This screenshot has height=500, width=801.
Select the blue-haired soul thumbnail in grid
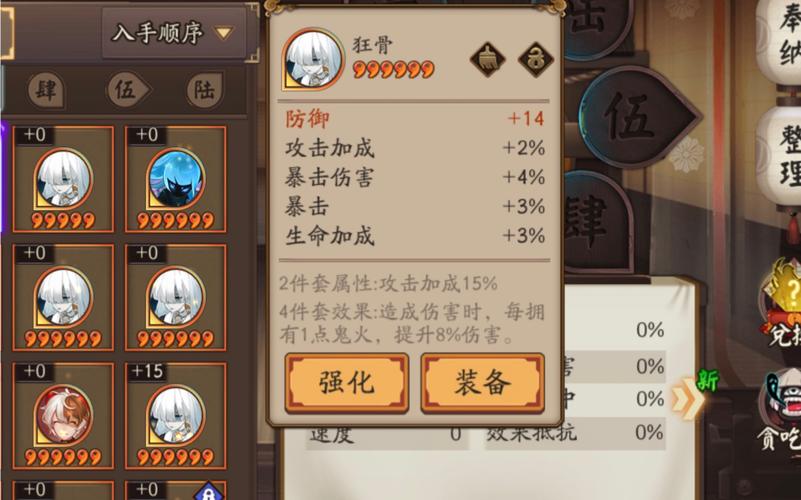[x=176, y=179]
